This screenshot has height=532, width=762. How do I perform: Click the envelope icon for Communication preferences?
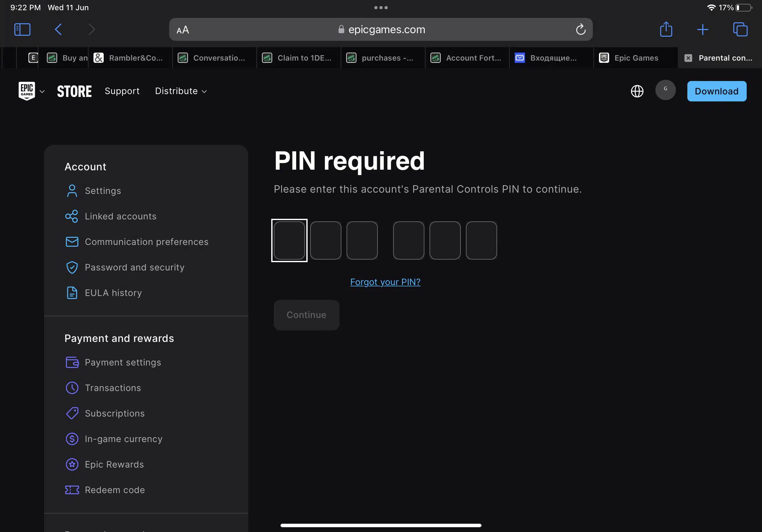tap(72, 242)
